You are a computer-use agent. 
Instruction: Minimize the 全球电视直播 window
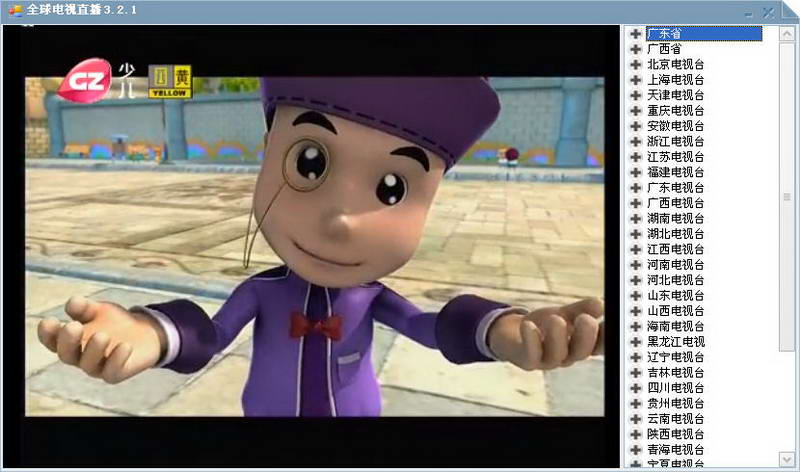[x=748, y=12]
